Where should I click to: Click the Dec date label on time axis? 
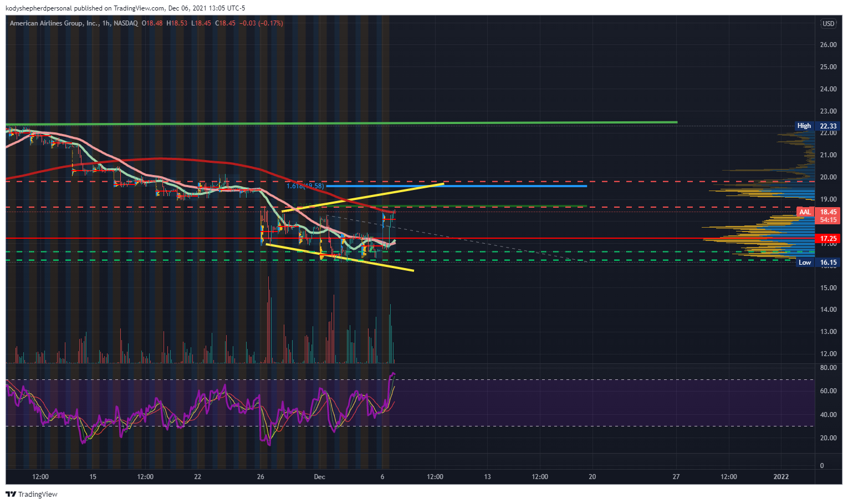319,477
